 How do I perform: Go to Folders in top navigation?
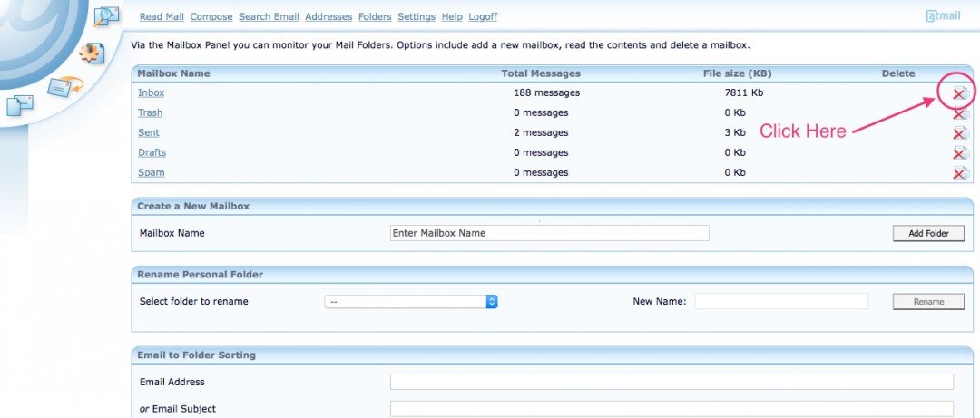click(x=375, y=17)
